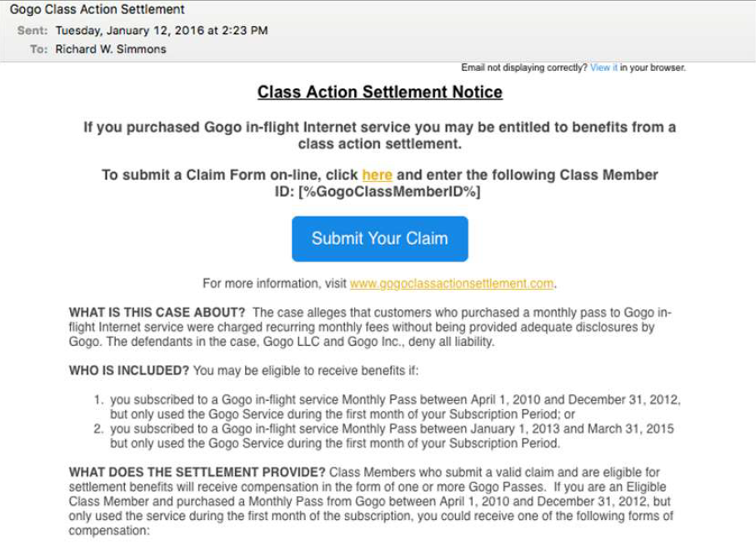Visit the www.gogoclassactionsettlement.com link
This screenshot has height=550, width=756.
(452, 283)
